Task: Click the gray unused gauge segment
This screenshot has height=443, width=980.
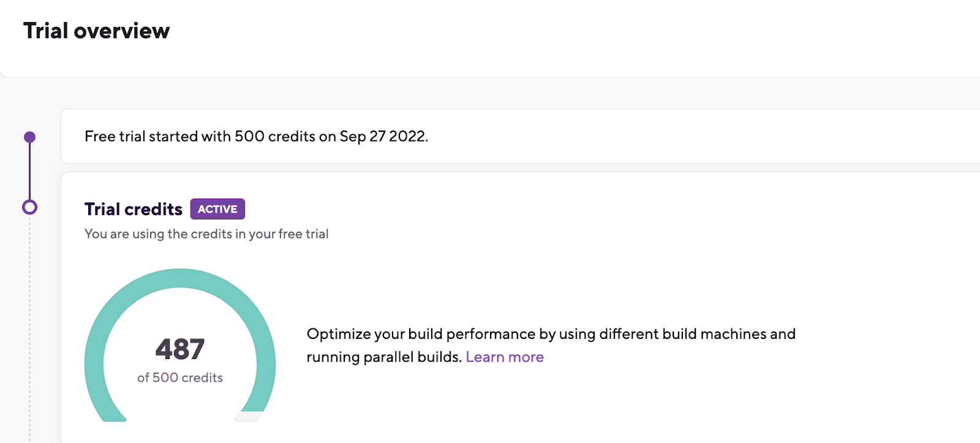Action: (249, 417)
